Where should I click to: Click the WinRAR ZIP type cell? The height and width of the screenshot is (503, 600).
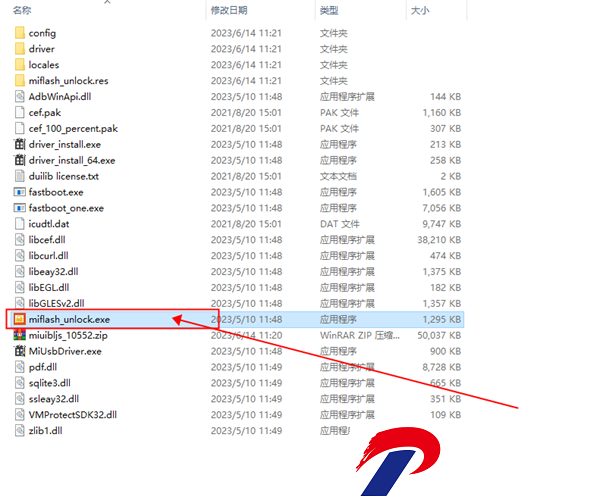pos(360,335)
